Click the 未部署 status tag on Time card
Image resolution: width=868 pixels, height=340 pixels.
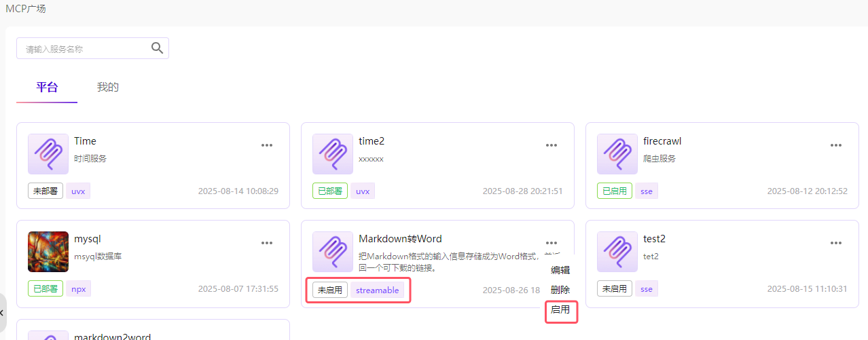[46, 191]
